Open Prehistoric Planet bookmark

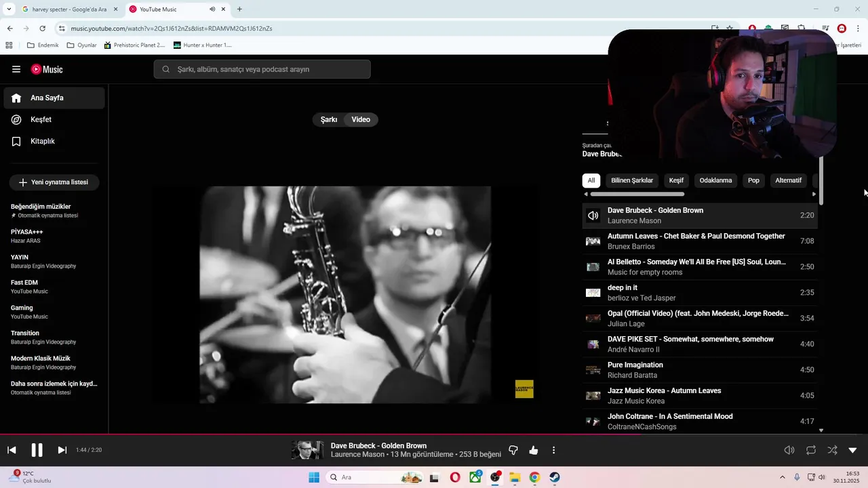134,45
